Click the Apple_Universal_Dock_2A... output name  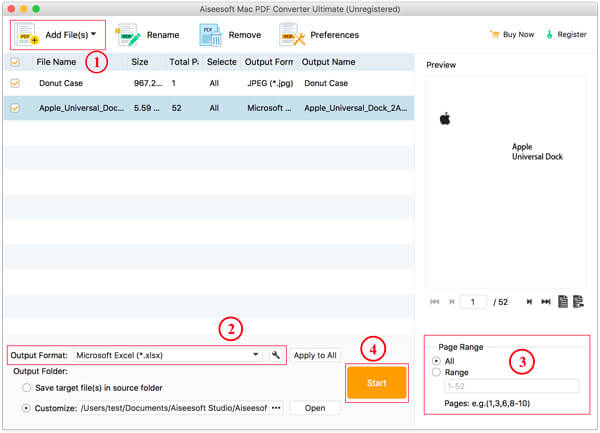tap(355, 108)
